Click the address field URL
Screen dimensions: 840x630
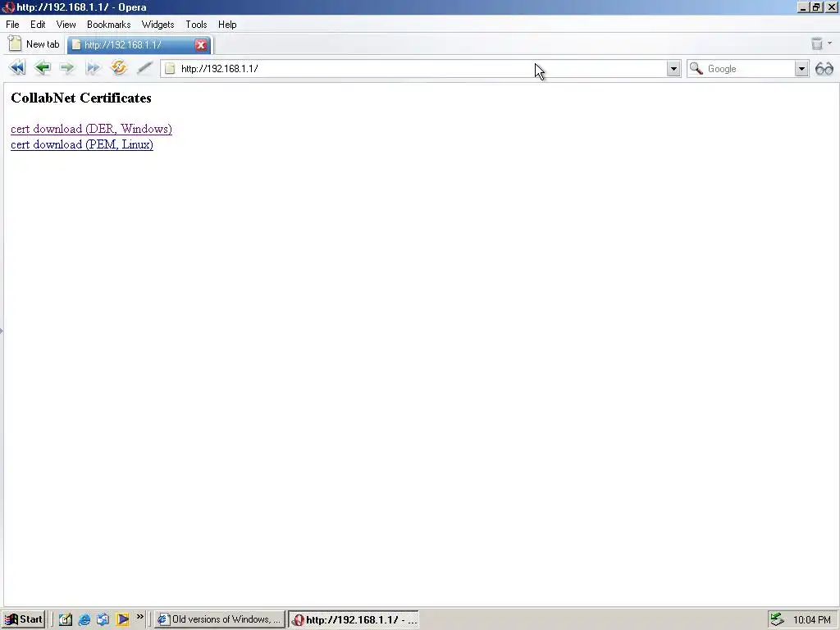pos(220,69)
